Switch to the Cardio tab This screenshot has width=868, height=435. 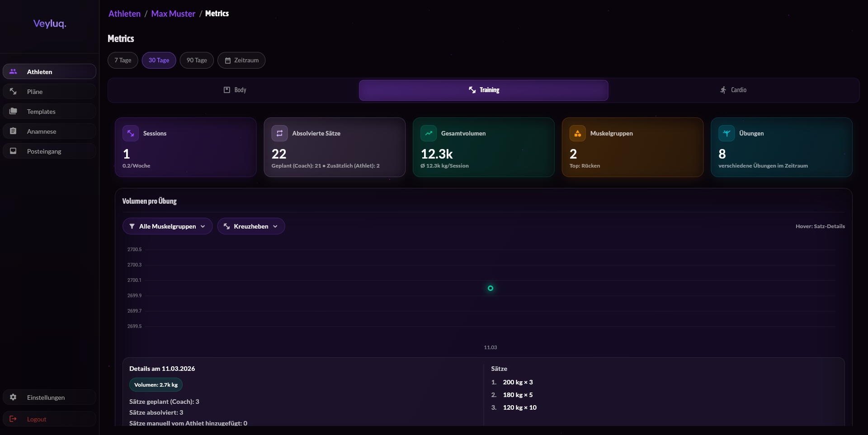733,90
